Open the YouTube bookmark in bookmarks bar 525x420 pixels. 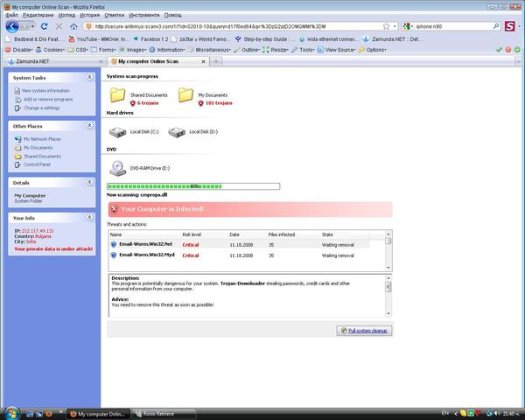[98, 39]
